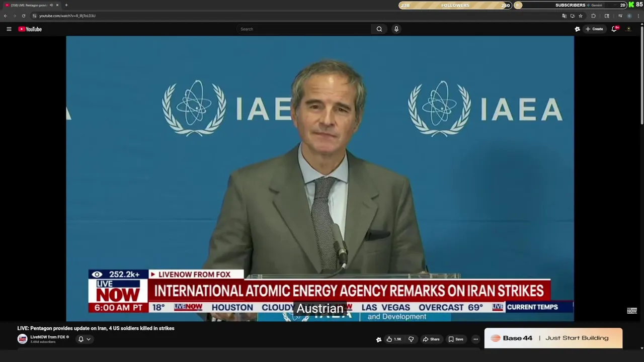644x362 pixels.
Task: Save the video to playlist
Action: [x=456, y=339]
